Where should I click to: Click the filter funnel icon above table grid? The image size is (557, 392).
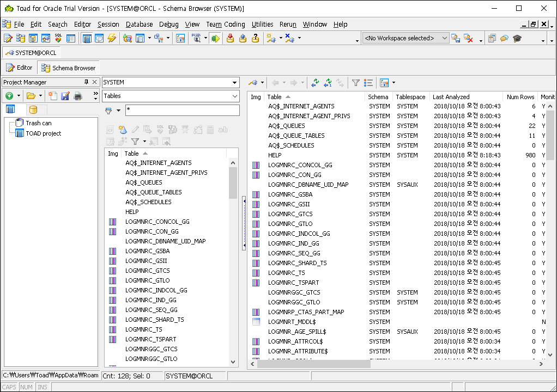point(355,83)
